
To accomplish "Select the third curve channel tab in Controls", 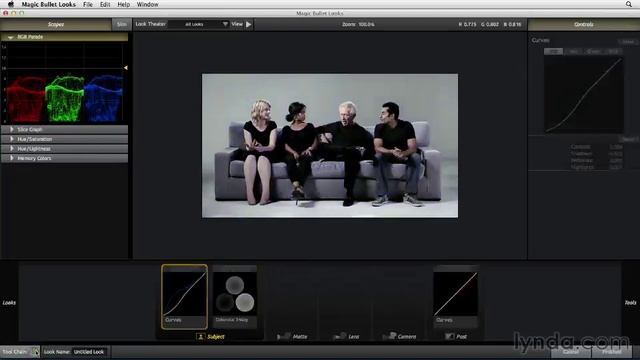I will click(x=593, y=51).
